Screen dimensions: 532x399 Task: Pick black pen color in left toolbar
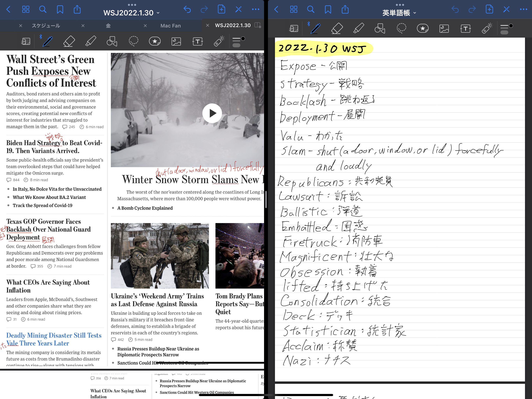click(243, 39)
